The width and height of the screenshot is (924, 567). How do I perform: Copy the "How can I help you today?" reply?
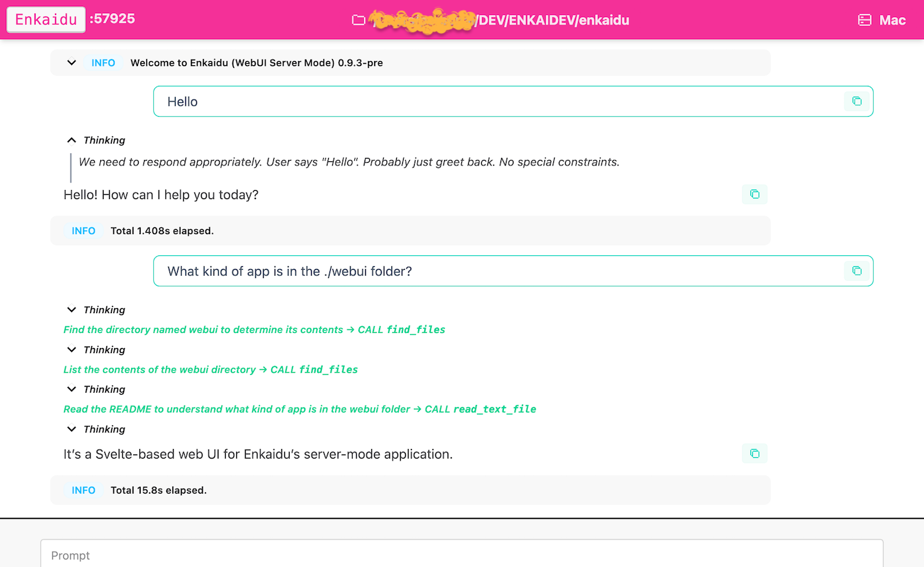(754, 194)
